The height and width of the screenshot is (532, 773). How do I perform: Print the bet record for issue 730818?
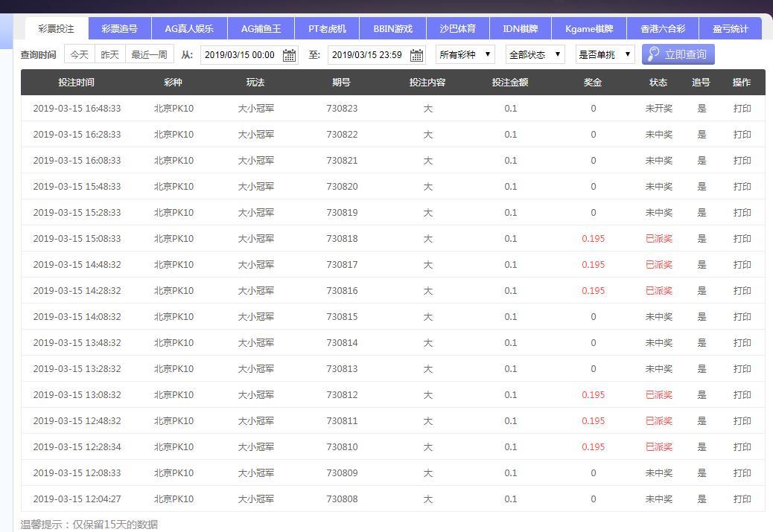742,238
